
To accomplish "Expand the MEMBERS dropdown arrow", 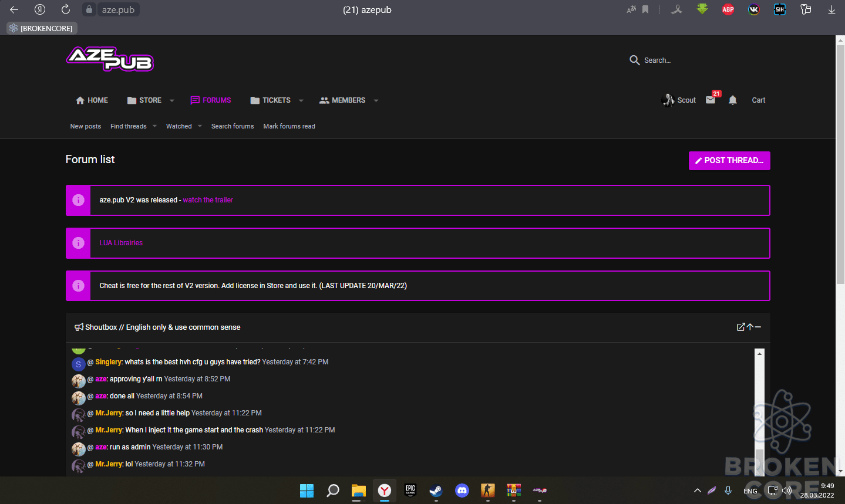I will [x=376, y=100].
